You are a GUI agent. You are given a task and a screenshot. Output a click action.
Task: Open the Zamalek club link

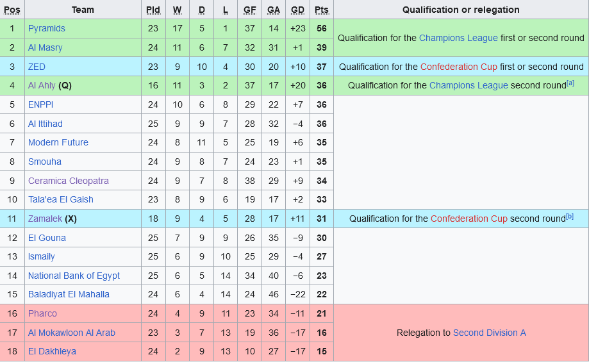pyautogui.click(x=45, y=219)
